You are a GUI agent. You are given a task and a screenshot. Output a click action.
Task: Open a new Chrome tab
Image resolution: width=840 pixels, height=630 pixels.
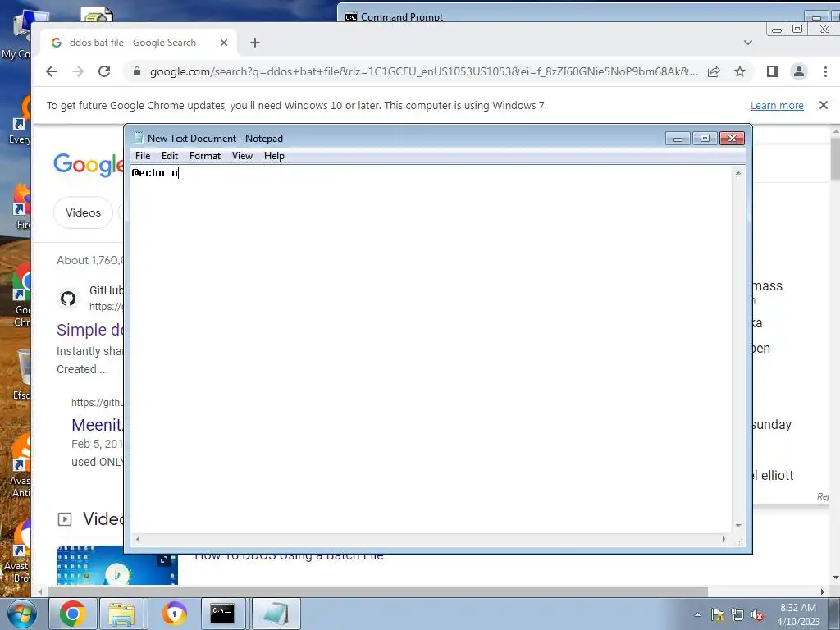(x=255, y=43)
